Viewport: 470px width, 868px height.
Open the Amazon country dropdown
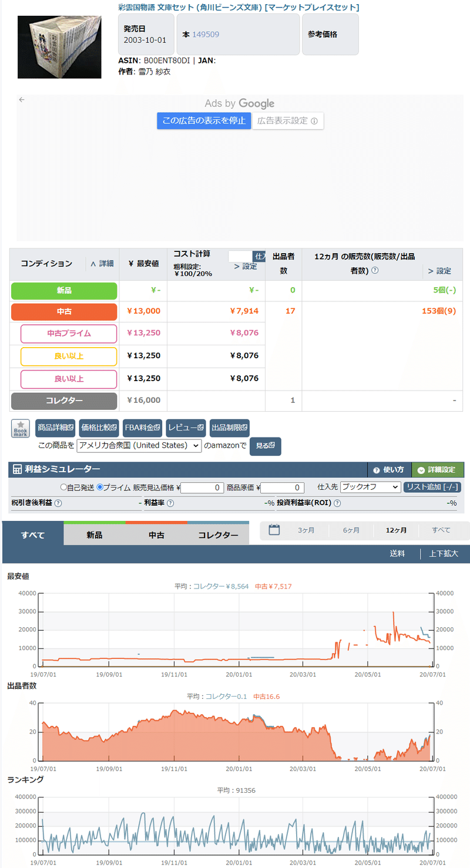pyautogui.click(x=139, y=445)
